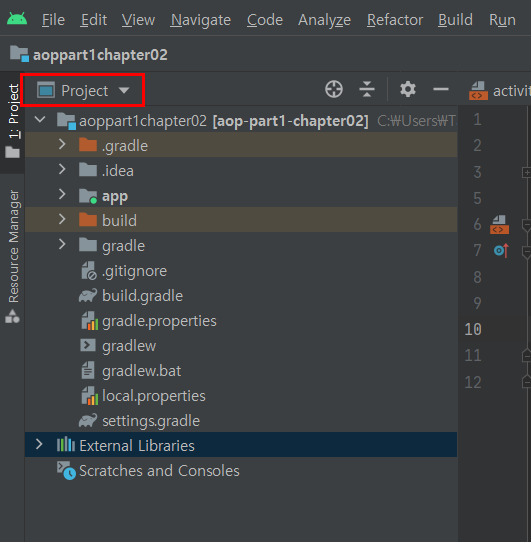Select the gradle.properties file name

pyautogui.click(x=159, y=321)
